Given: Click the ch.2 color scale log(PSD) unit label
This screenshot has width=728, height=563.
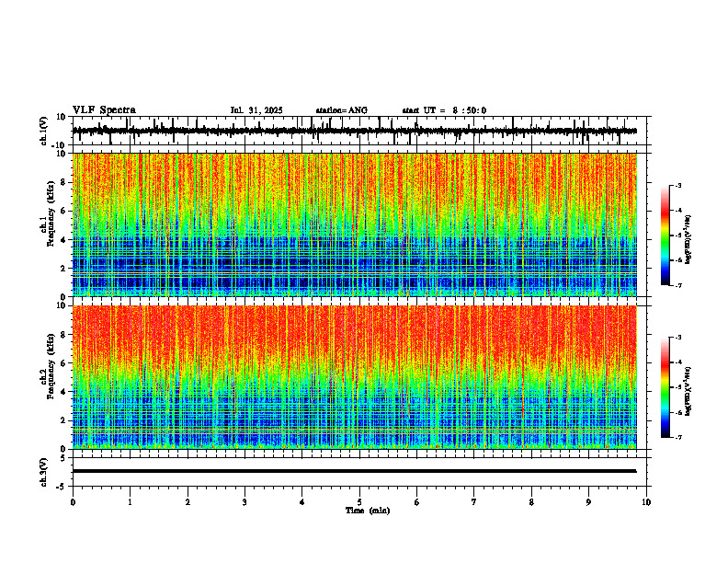Looking at the screenshot, I should [x=688, y=392].
